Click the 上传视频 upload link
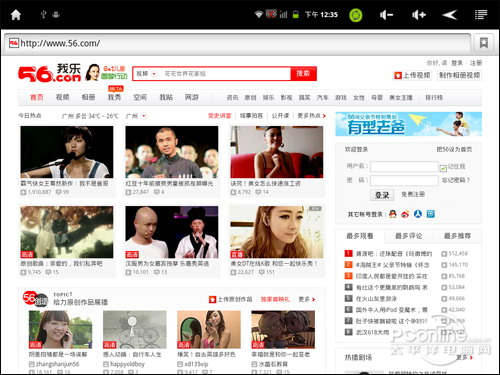 pos(412,75)
